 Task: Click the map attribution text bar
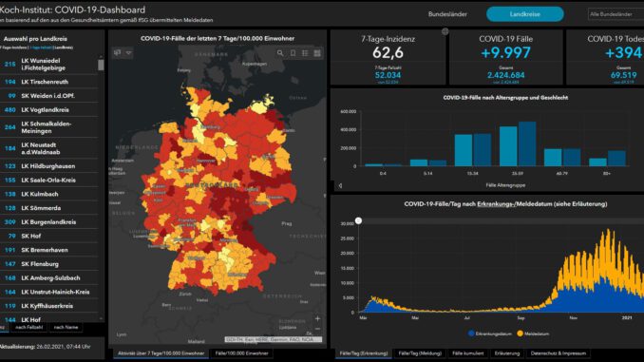click(x=273, y=339)
